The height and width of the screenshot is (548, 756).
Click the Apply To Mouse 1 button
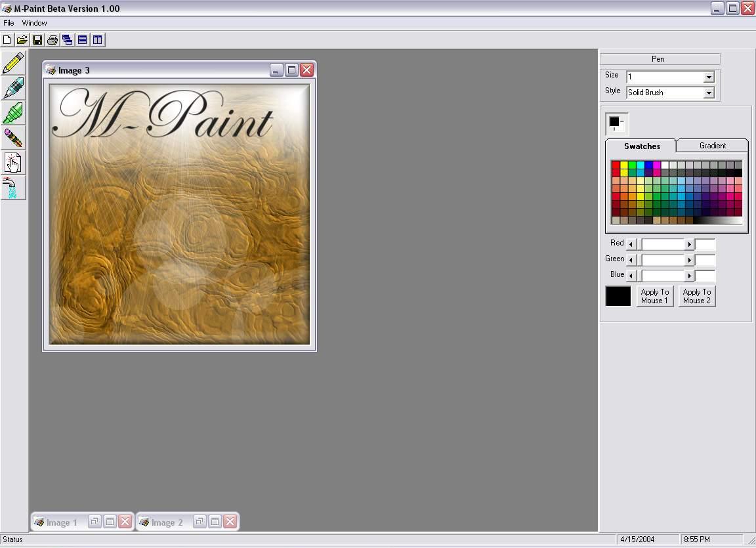tap(654, 296)
